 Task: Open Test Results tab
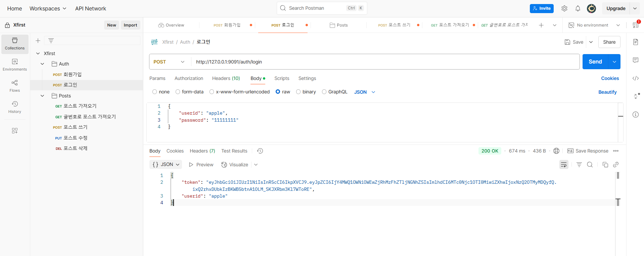click(234, 151)
